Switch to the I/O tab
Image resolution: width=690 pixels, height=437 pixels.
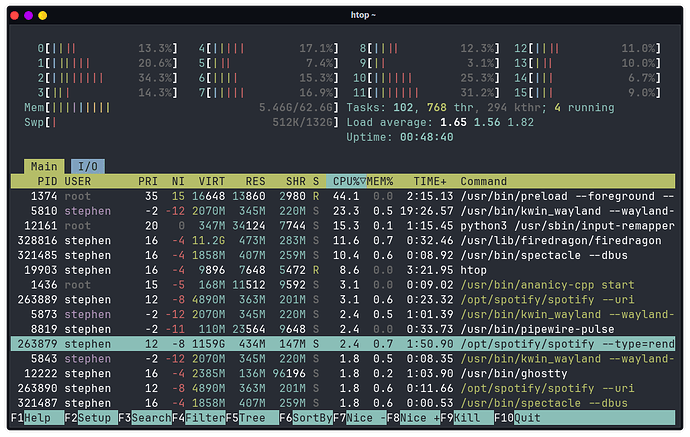88,166
